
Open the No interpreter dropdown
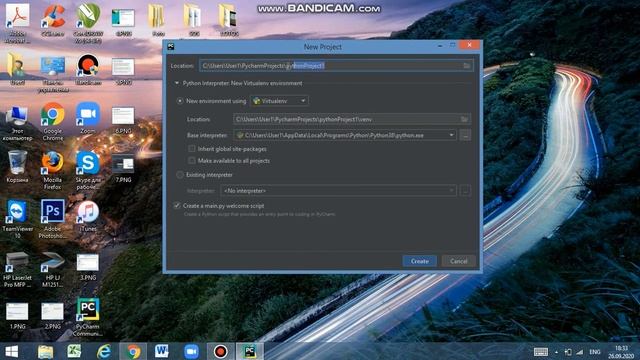point(338,191)
